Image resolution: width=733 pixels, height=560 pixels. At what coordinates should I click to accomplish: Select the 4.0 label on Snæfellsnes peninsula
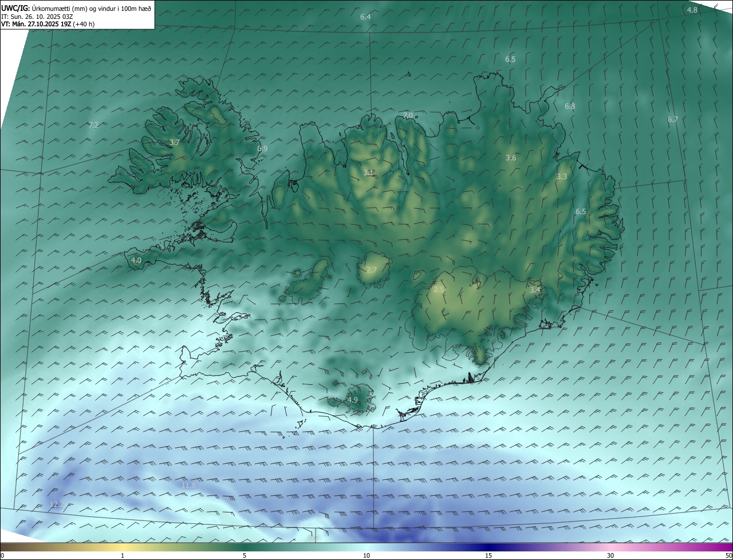136,261
